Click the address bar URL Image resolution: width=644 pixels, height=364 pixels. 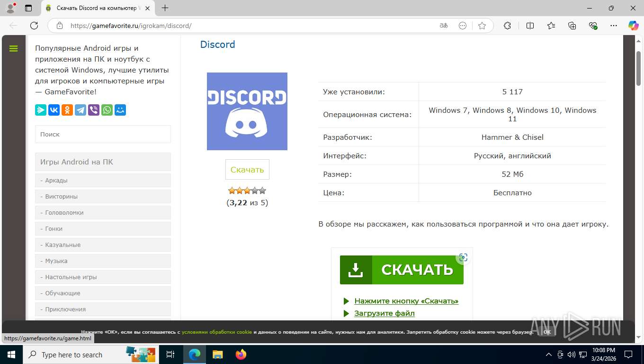tap(131, 26)
